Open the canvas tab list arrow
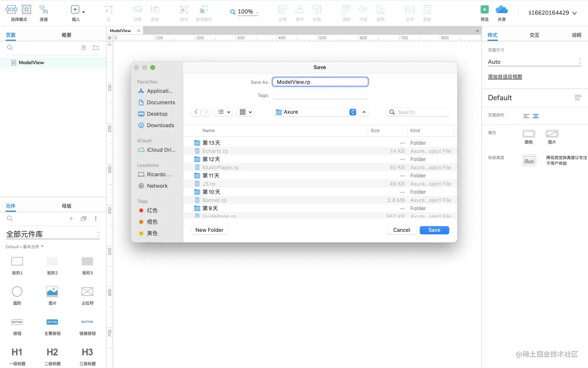 (477, 31)
